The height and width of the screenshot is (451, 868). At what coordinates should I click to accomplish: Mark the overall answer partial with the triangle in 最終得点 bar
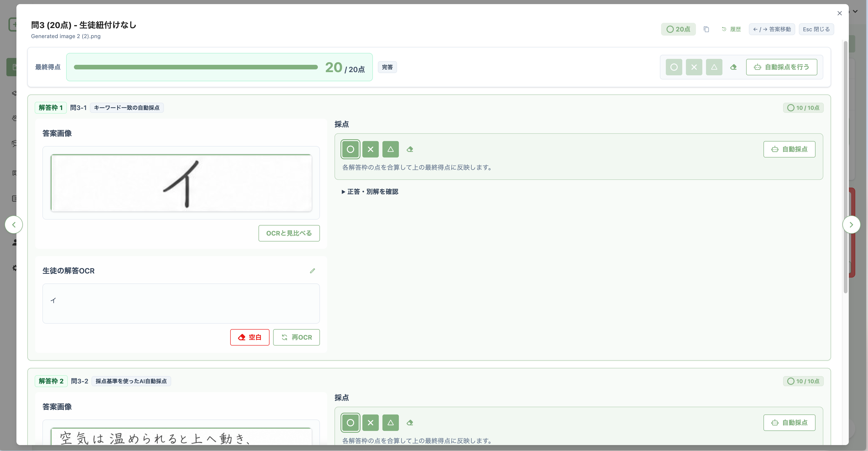point(714,67)
